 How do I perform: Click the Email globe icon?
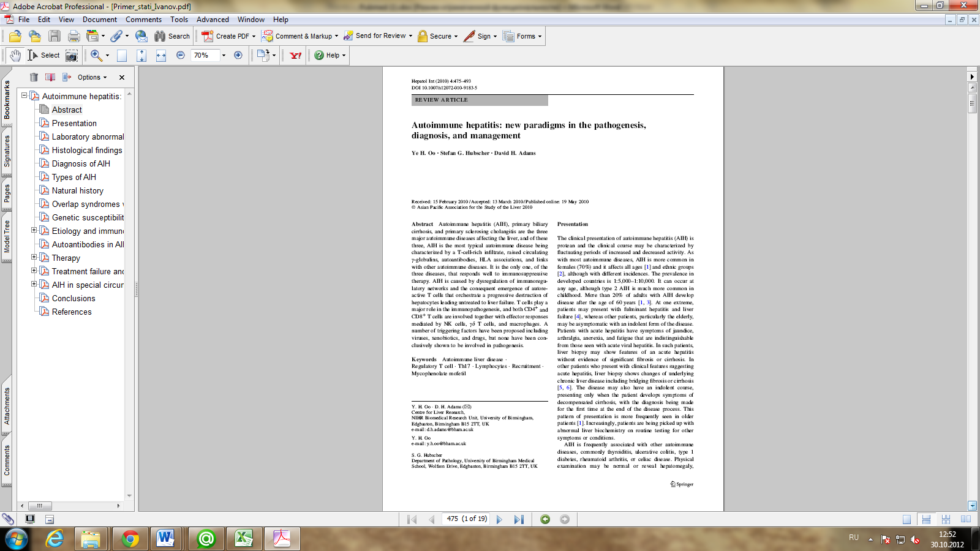tap(141, 36)
